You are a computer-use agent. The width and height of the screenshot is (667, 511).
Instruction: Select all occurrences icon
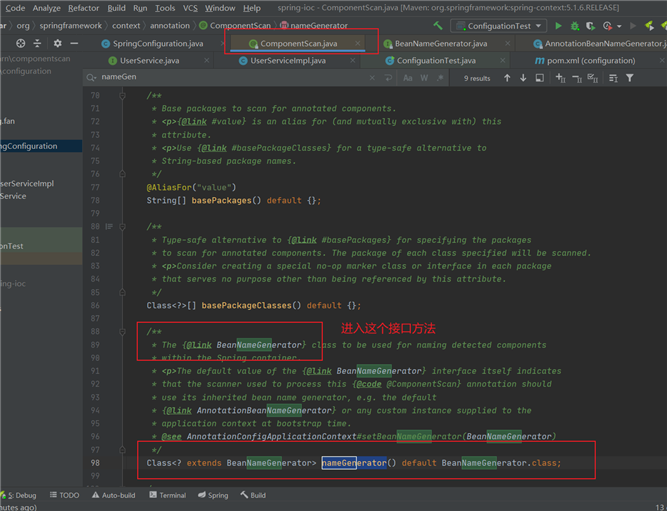(593, 78)
